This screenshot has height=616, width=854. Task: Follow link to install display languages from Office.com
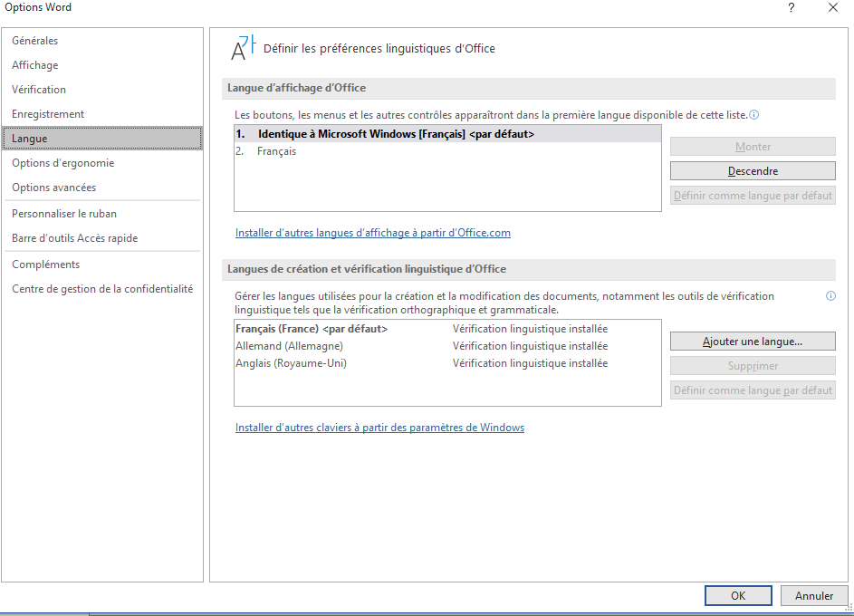(373, 233)
